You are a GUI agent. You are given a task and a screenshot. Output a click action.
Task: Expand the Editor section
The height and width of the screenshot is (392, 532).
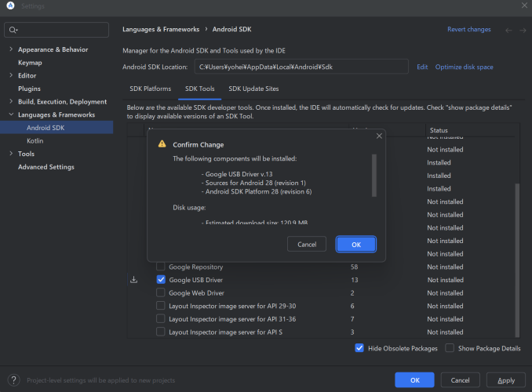click(x=11, y=75)
